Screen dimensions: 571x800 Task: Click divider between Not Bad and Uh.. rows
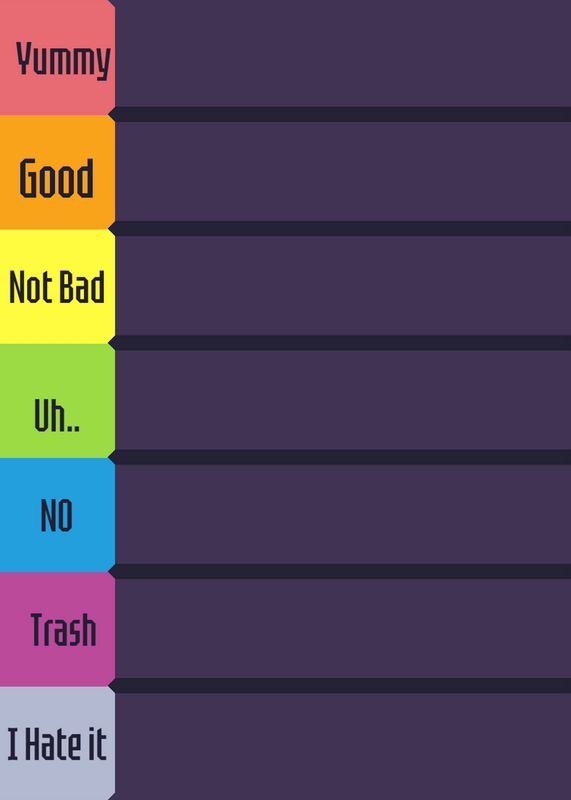click(340, 343)
